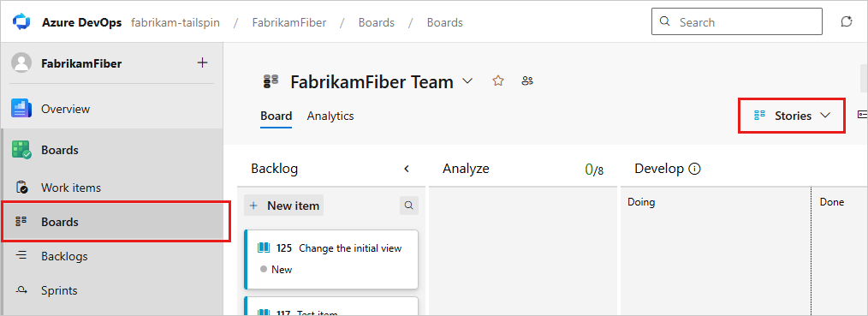The width and height of the screenshot is (868, 316).
Task: Open the FabrikamFiber breadcrumb link
Action: [289, 22]
